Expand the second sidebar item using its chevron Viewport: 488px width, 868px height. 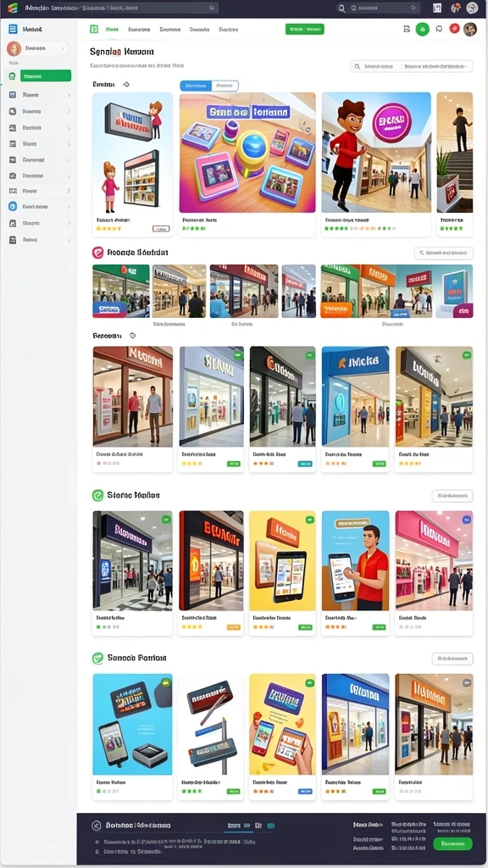[x=69, y=95]
